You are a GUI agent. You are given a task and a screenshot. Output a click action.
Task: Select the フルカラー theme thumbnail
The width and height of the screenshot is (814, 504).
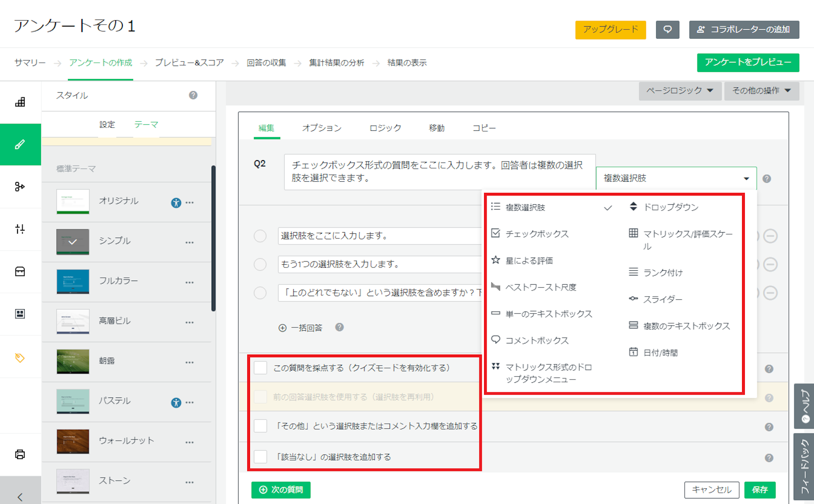[73, 281]
